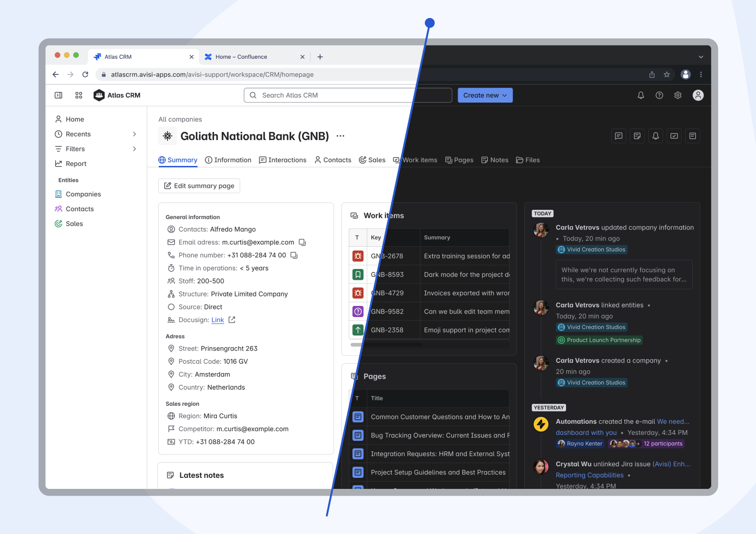Image resolution: width=756 pixels, height=534 pixels.
Task: Open the notifications bell in top bar
Action: [x=641, y=95]
